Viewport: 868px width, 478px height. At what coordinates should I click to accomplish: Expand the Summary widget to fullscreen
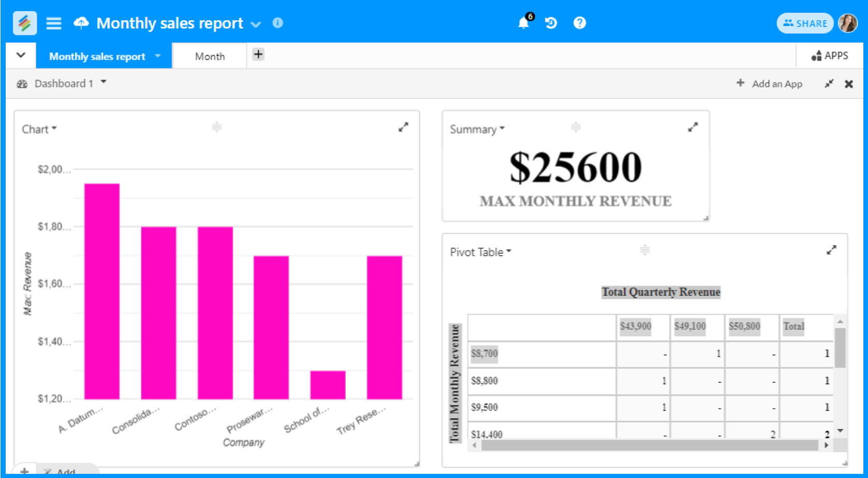coord(693,127)
